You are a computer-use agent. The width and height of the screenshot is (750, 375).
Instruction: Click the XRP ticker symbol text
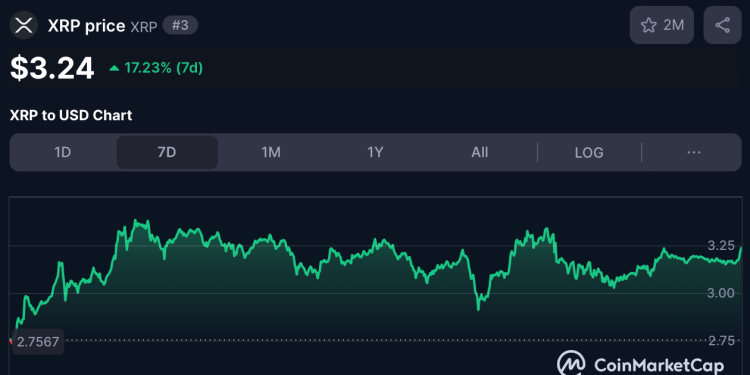143,27
